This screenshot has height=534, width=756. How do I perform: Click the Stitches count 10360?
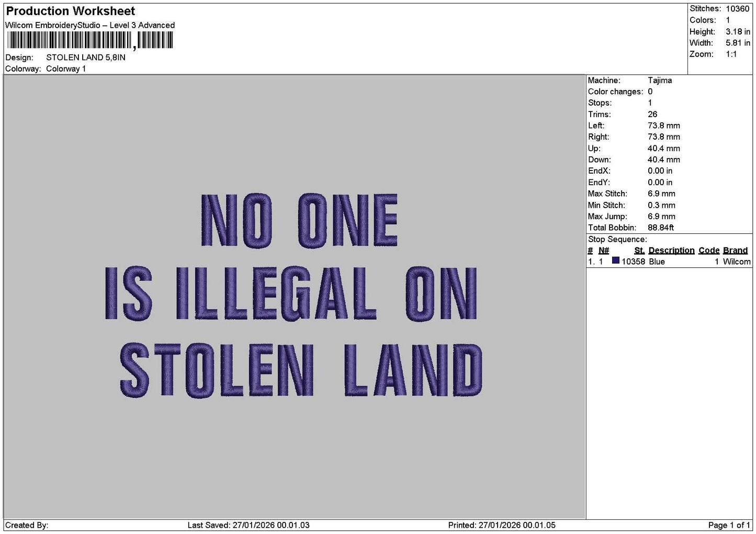(x=738, y=9)
